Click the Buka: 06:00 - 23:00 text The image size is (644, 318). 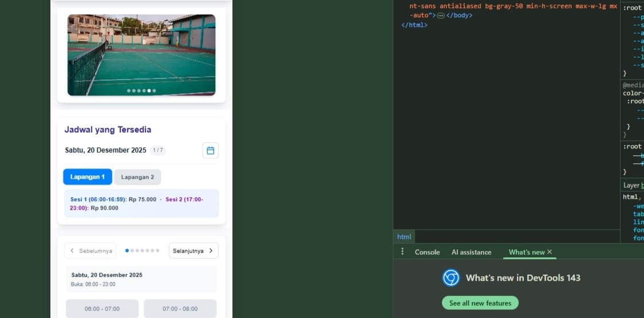93,284
